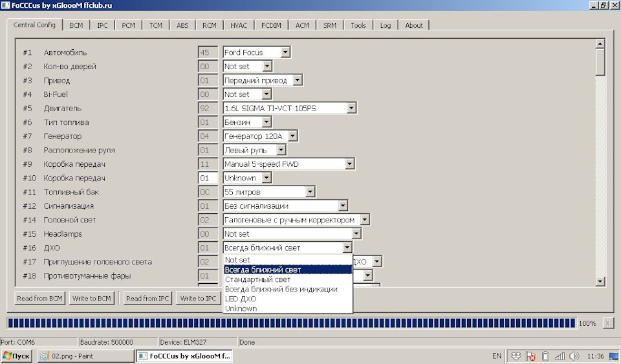Open the Dropbox tray icon

[x=516, y=356]
